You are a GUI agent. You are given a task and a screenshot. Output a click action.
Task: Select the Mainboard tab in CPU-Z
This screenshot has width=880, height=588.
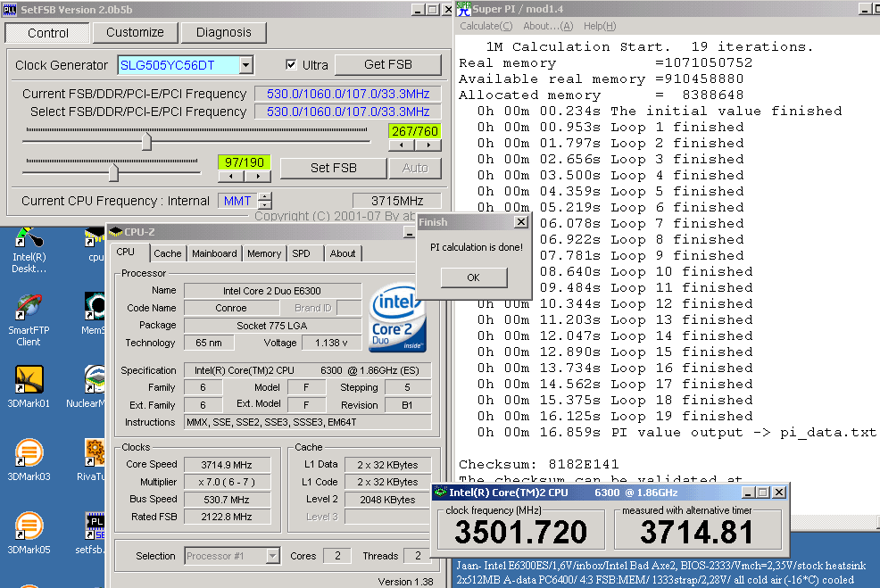pos(214,253)
